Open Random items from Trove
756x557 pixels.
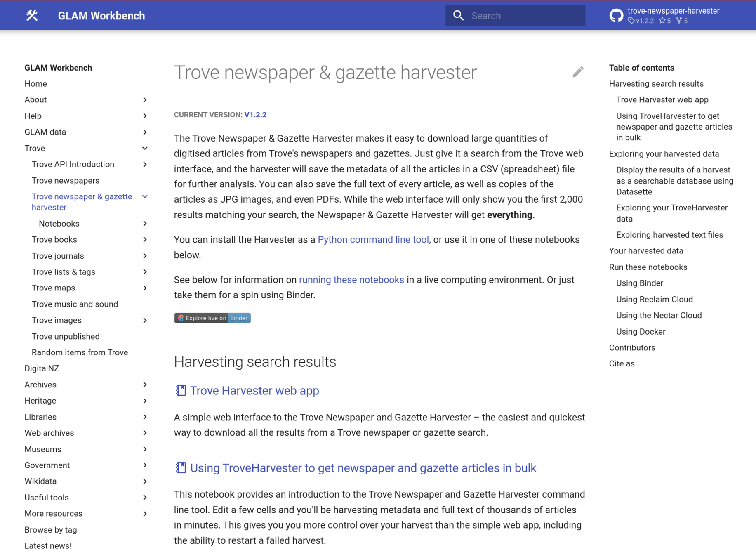(x=80, y=352)
